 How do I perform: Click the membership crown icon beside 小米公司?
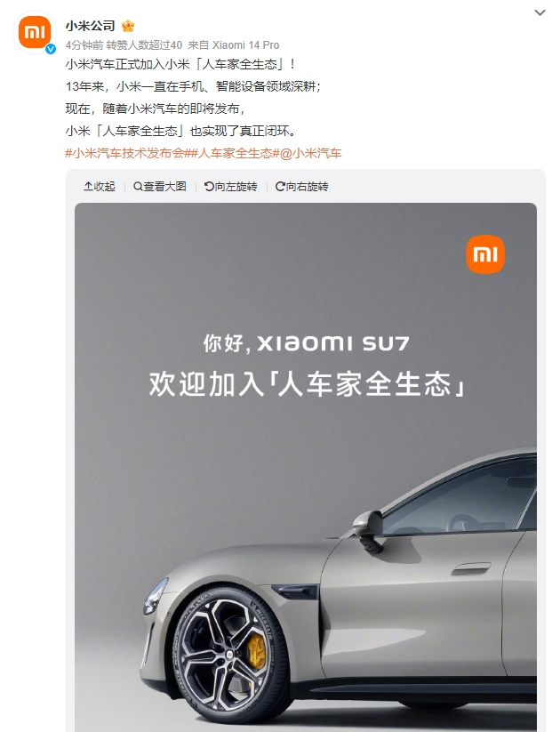tap(128, 26)
